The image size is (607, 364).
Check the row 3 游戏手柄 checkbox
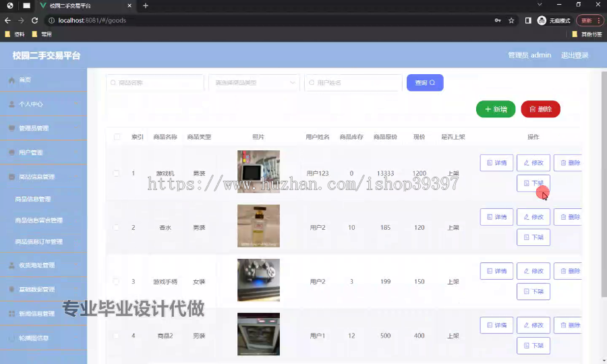[116, 282]
